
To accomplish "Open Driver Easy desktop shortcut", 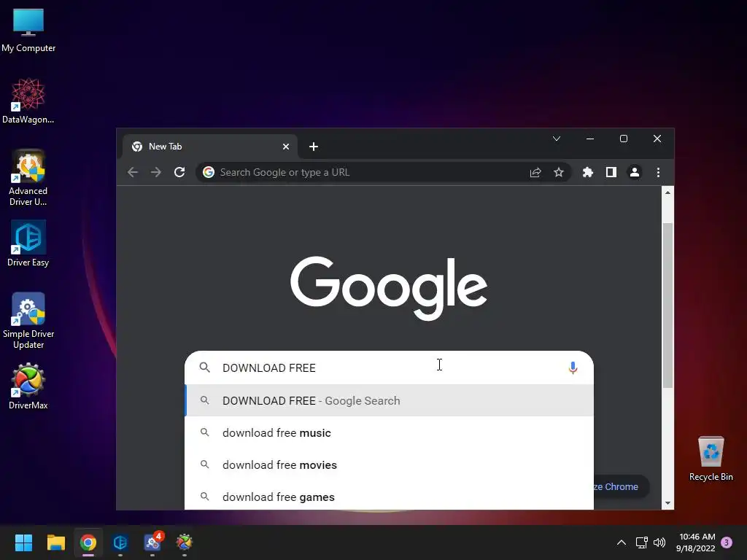I will click(28, 244).
